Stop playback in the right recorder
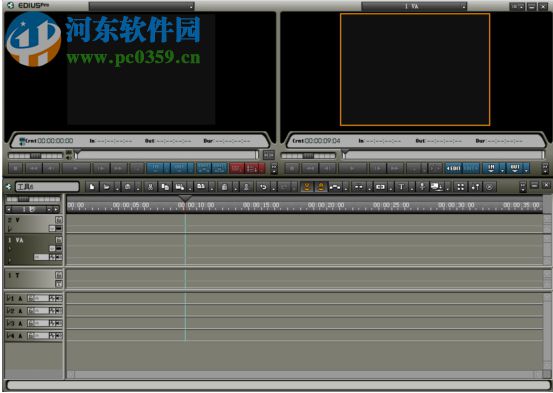The width and height of the screenshot is (553, 393). pyautogui.click(x=292, y=168)
